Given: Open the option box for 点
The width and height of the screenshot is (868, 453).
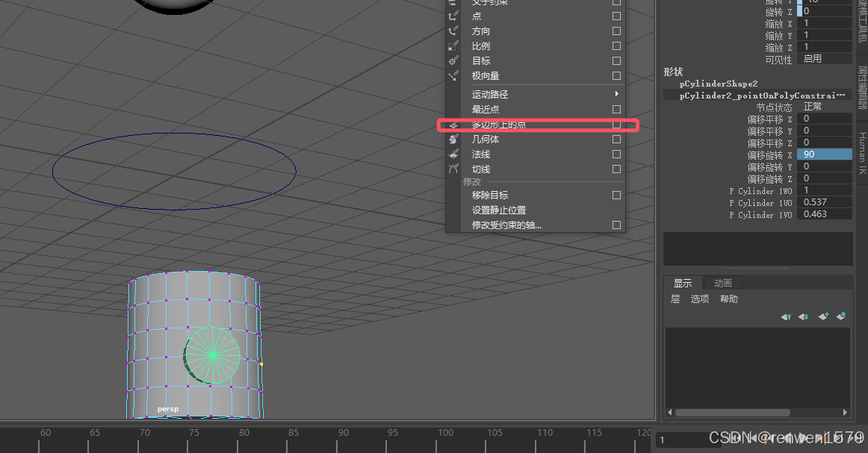Looking at the screenshot, I should coord(616,16).
